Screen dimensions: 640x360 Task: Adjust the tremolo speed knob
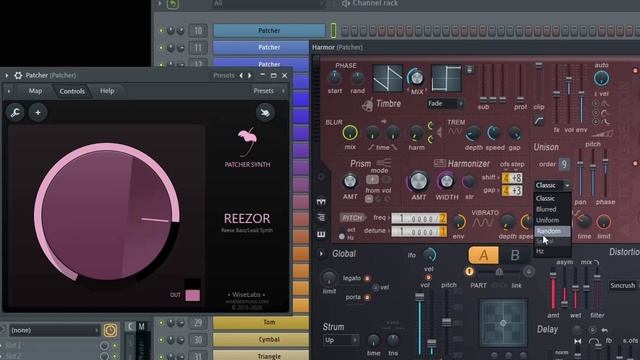(x=494, y=133)
